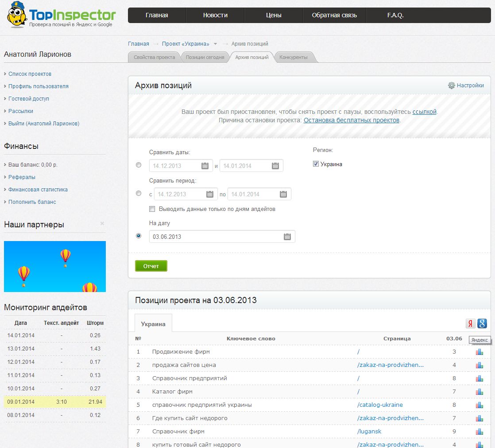Follow the 'Остановка бесплатных проектов' link
This screenshot has height=448, width=495.
click(x=351, y=120)
